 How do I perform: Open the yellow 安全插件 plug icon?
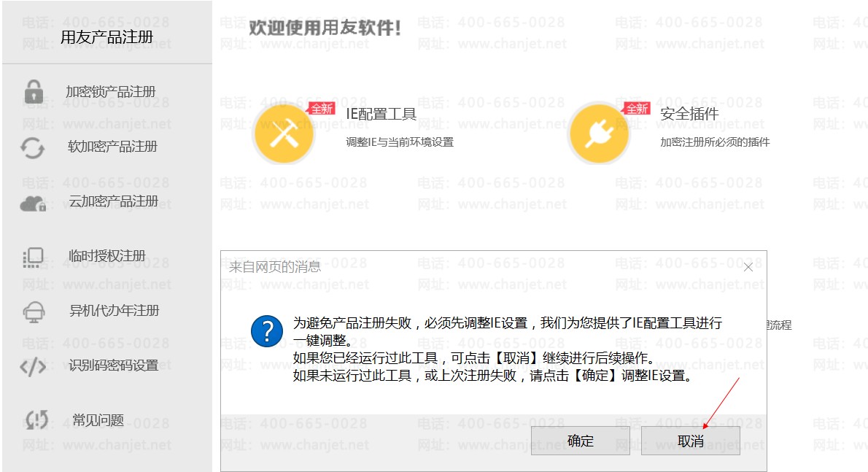pyautogui.click(x=599, y=134)
